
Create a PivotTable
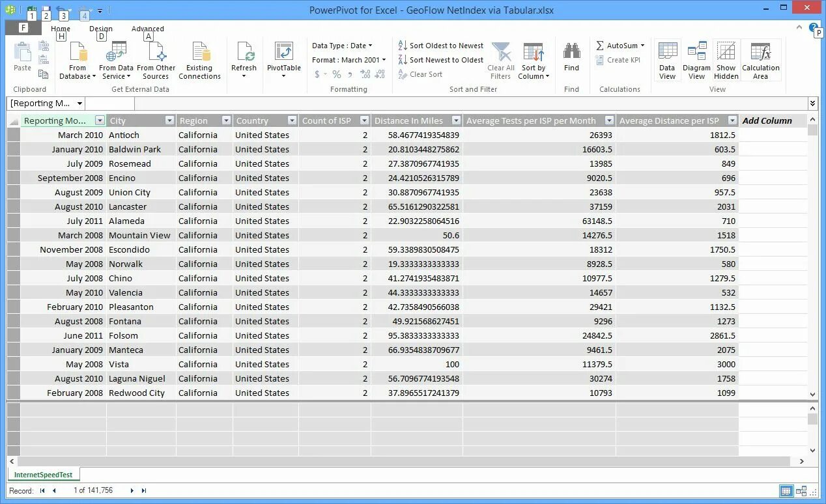(284, 59)
